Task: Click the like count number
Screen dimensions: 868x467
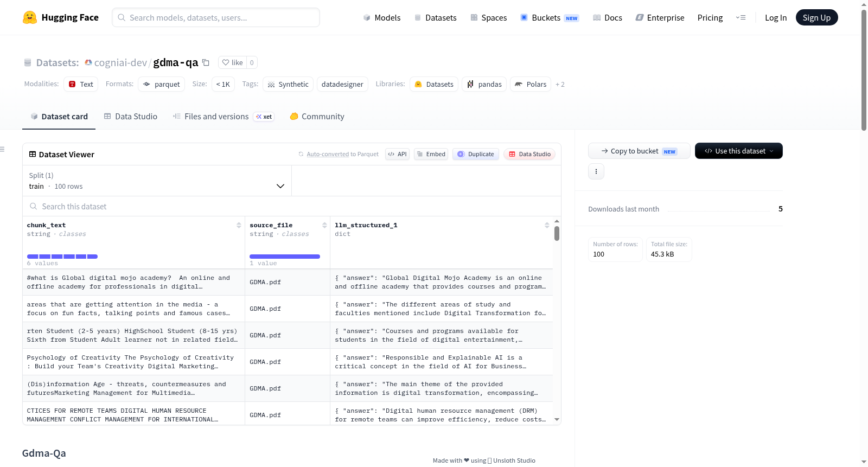Action: coord(252,62)
